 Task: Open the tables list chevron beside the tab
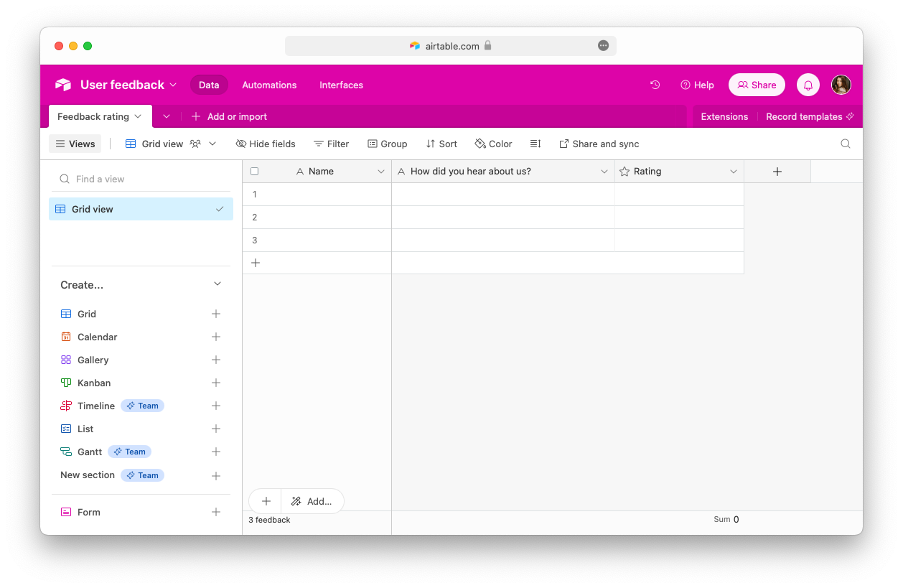[167, 116]
